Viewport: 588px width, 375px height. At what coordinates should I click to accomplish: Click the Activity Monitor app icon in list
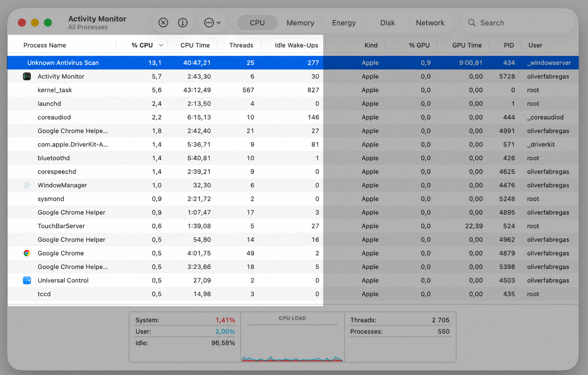[x=27, y=76]
